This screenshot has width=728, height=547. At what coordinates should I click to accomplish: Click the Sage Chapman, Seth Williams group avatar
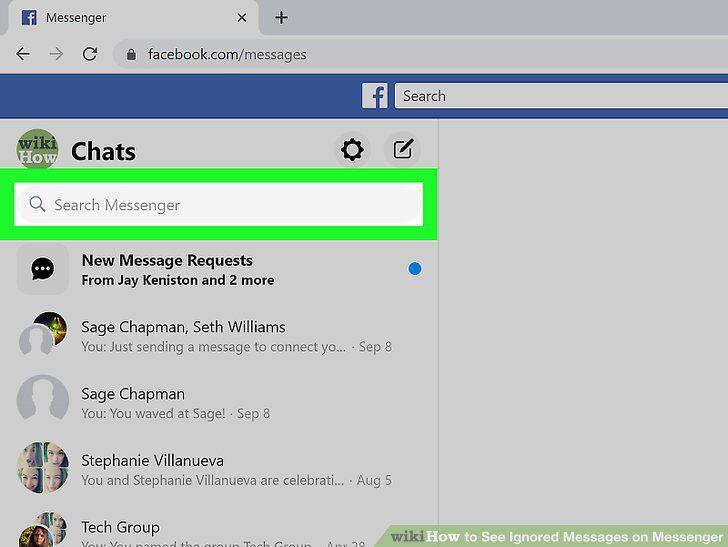pos(43,333)
